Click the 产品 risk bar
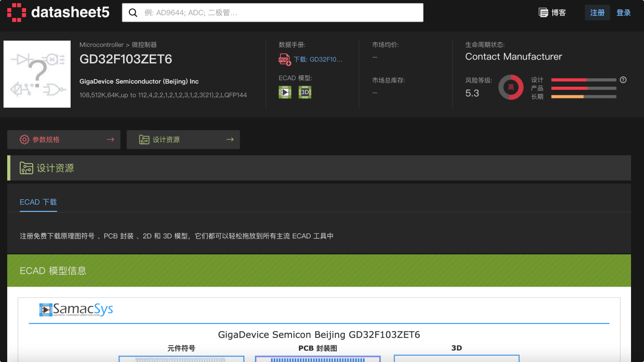Viewport: 644px width, 362px height. coord(584,88)
